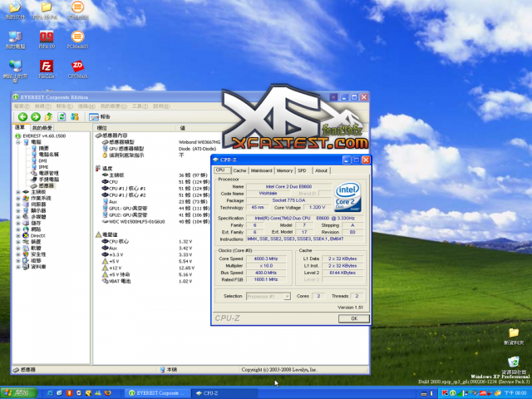Open the CPUMark desktop shortcut

tap(77, 69)
